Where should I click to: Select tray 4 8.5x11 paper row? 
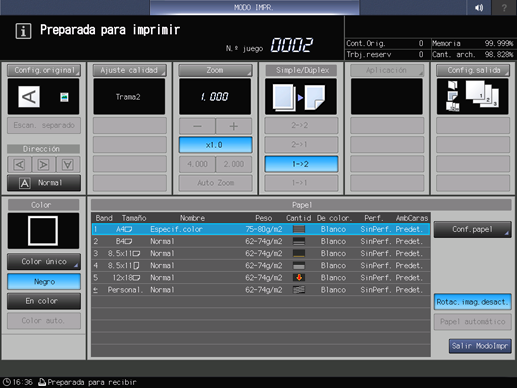[260, 266]
